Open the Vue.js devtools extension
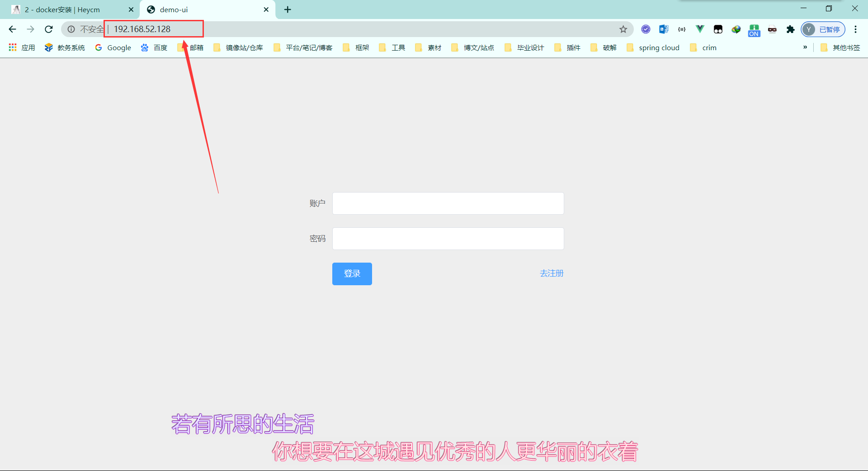 click(x=700, y=29)
